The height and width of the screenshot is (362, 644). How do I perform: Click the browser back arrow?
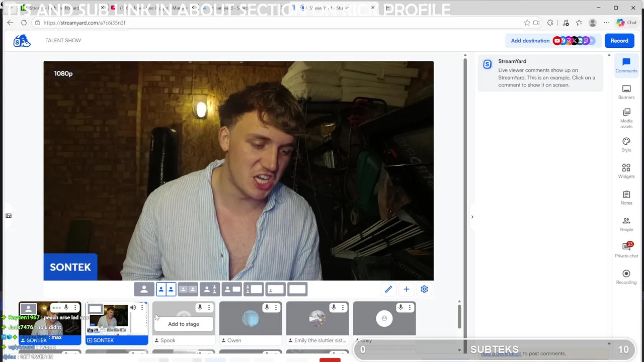[x=10, y=23]
